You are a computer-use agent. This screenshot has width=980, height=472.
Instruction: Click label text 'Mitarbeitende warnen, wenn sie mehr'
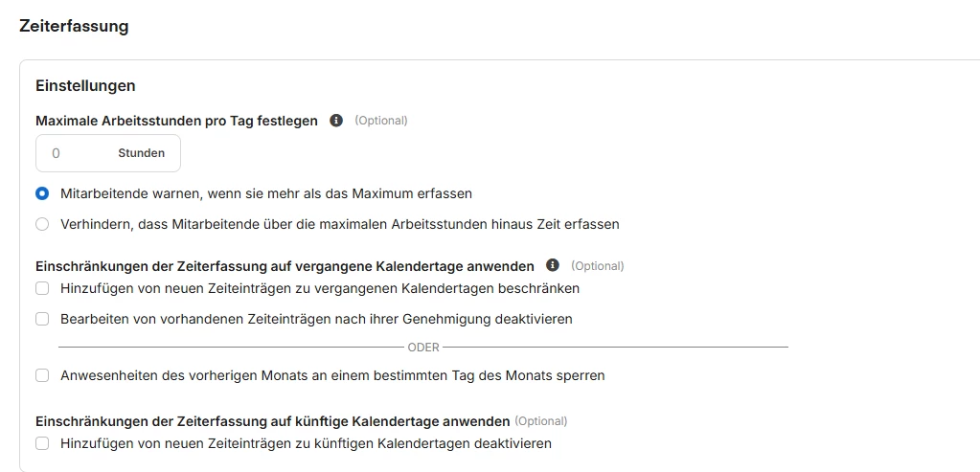(x=266, y=193)
